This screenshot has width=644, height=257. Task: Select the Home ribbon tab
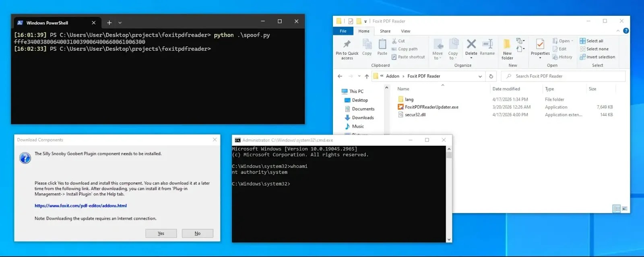[364, 31]
